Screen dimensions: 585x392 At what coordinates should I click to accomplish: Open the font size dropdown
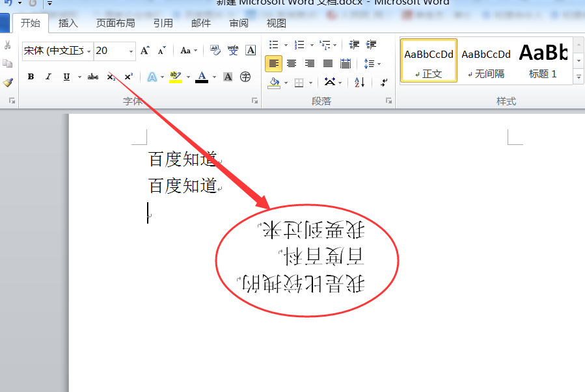[129, 51]
